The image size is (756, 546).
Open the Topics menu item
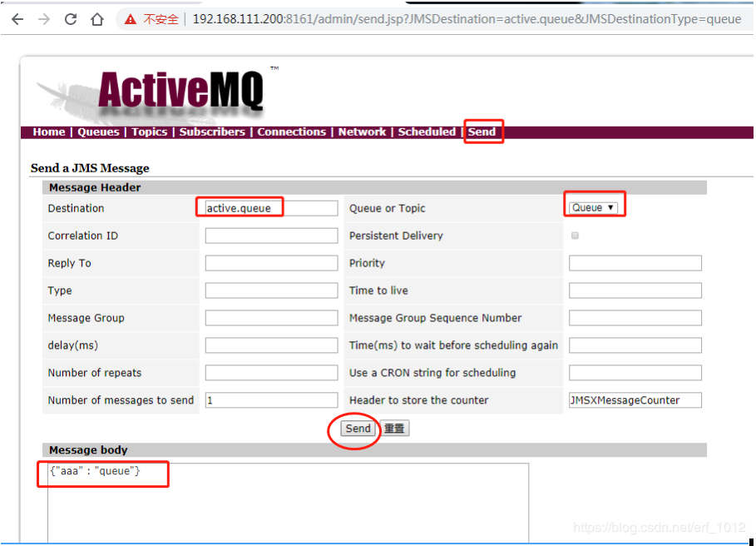pos(150,132)
